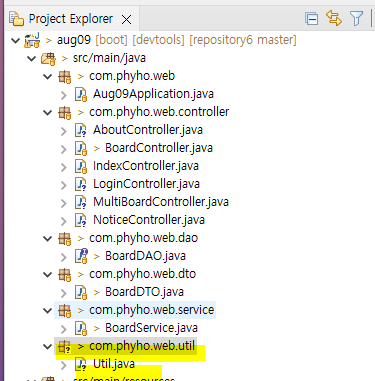Collapse the src/main/java folder
The image size is (375, 381).
tap(31, 59)
